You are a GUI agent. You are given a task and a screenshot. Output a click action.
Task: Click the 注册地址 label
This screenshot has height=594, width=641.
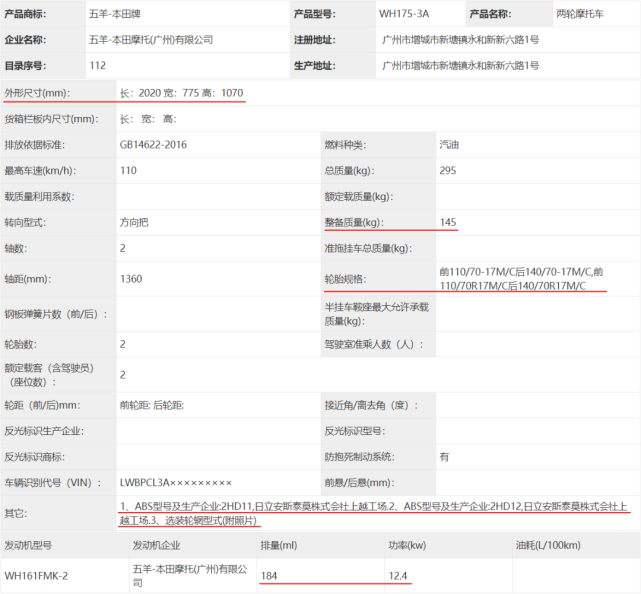click(314, 40)
